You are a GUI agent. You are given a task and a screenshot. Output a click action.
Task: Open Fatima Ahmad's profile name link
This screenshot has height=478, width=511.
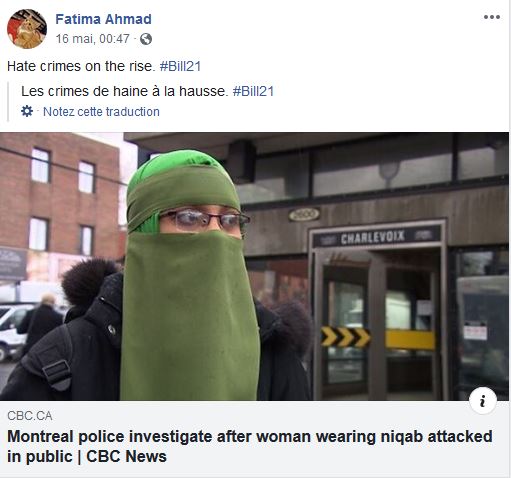click(103, 19)
